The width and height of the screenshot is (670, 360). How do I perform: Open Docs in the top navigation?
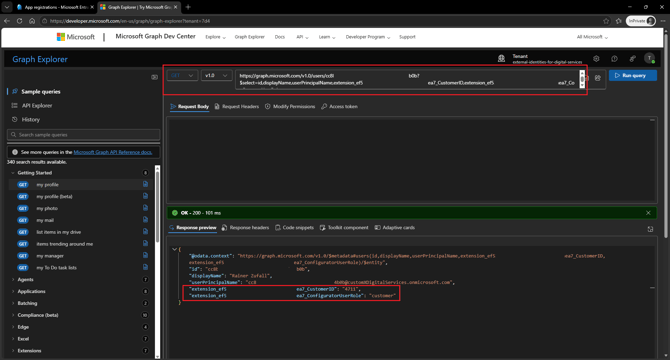tap(279, 37)
